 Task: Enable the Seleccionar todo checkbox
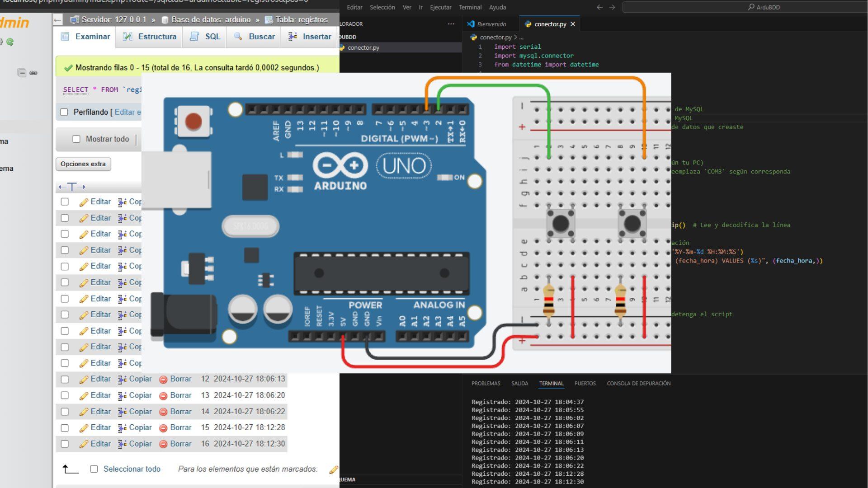point(94,469)
